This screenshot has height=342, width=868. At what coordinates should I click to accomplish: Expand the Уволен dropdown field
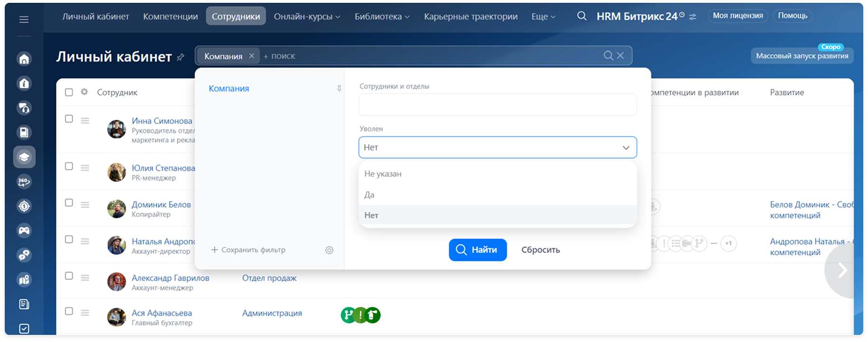tap(497, 147)
